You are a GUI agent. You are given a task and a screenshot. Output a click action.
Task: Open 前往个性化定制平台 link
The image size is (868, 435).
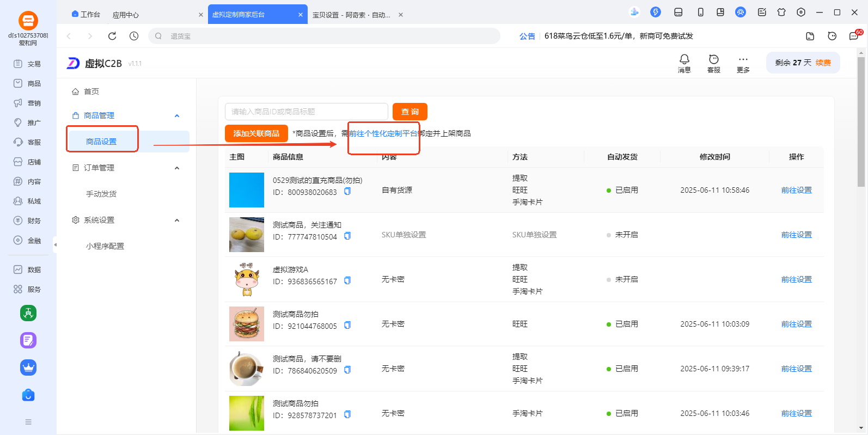coord(383,133)
